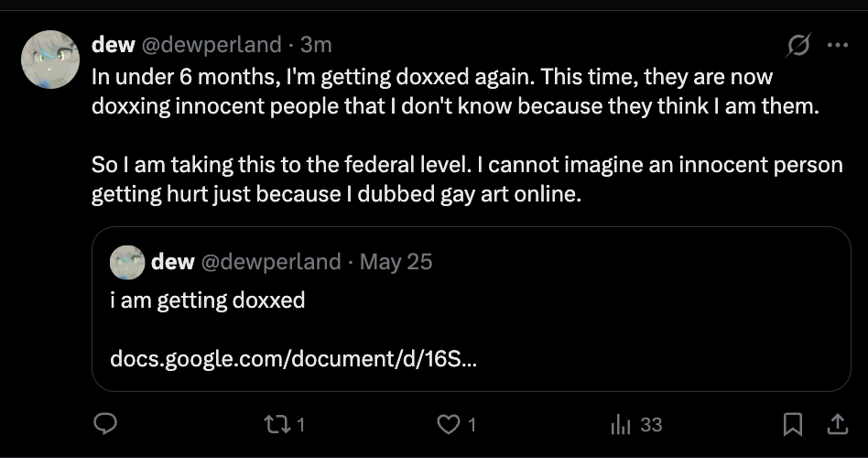Click the Grok slashed-circle icon
Viewport: 868px width, 458px height.
point(798,45)
